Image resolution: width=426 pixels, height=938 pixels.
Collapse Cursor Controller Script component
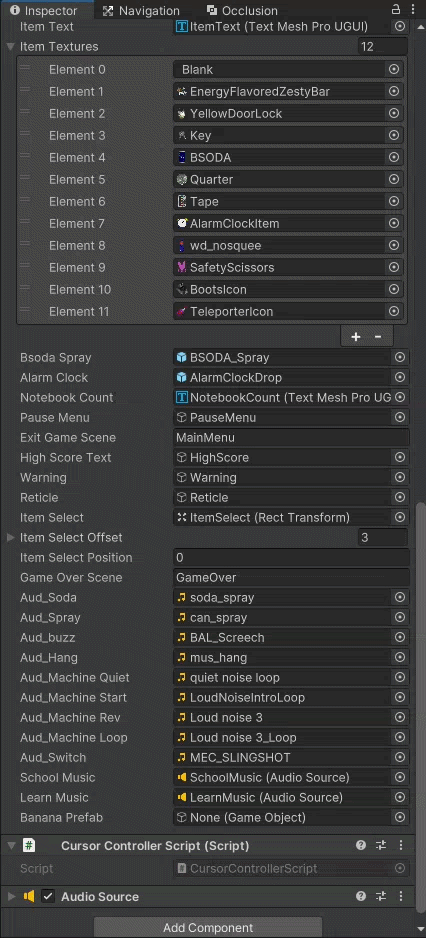(x=10, y=846)
